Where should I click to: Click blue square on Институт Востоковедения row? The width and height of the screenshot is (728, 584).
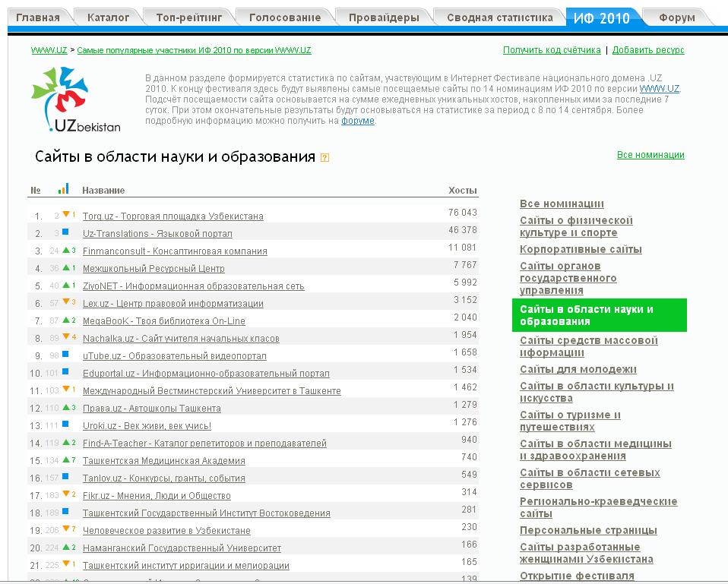65,511
